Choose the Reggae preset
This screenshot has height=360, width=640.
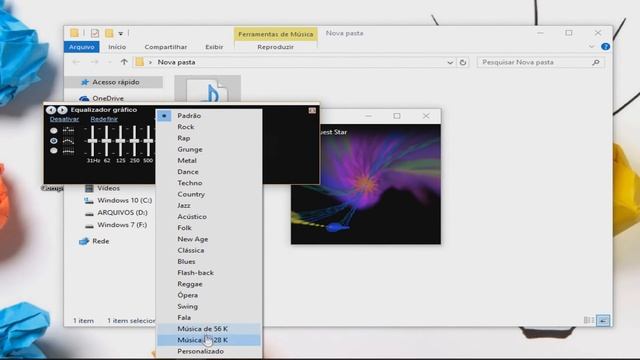tap(209, 284)
